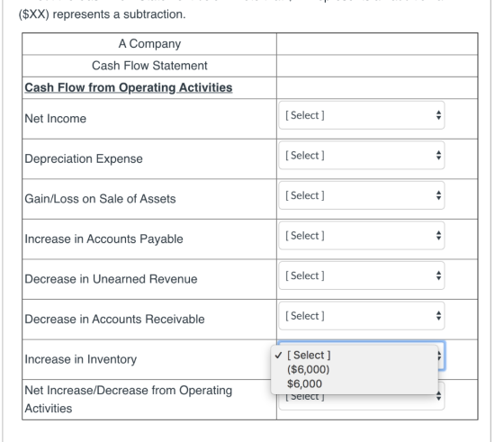Open the Increase in Accounts Payable dropdown

tap(362, 236)
